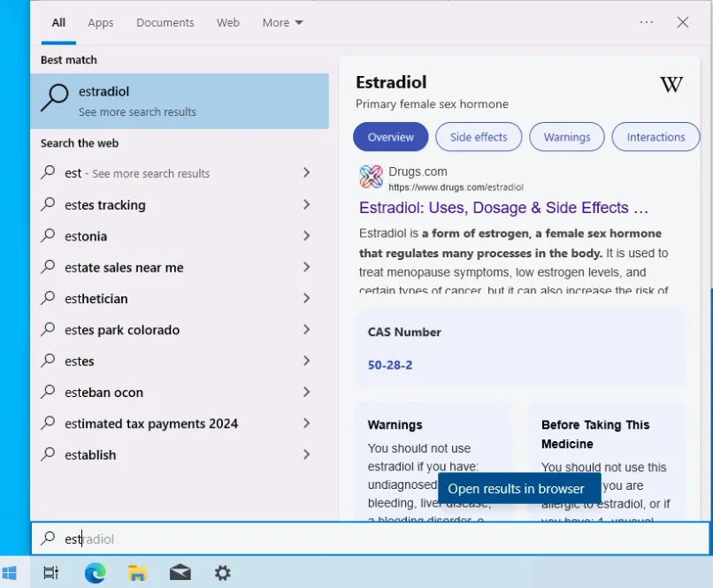The width and height of the screenshot is (713, 588).
Task: Switch to the Documents tab
Action: click(x=165, y=23)
